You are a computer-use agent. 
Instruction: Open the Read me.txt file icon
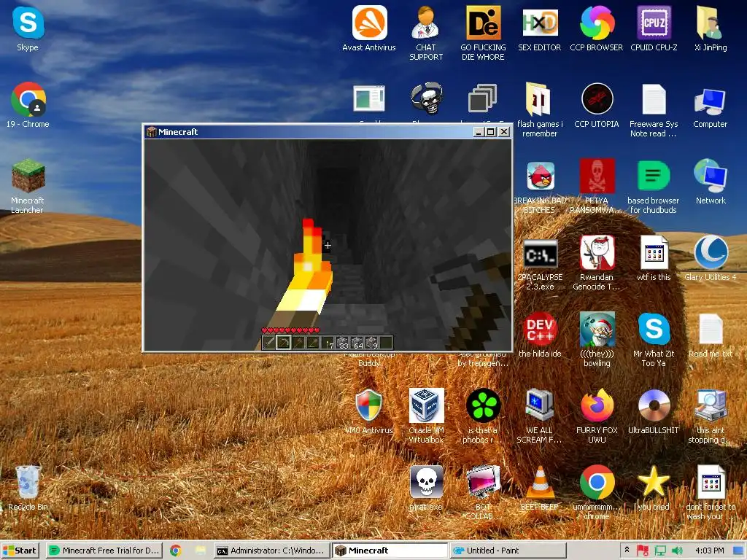point(711,335)
